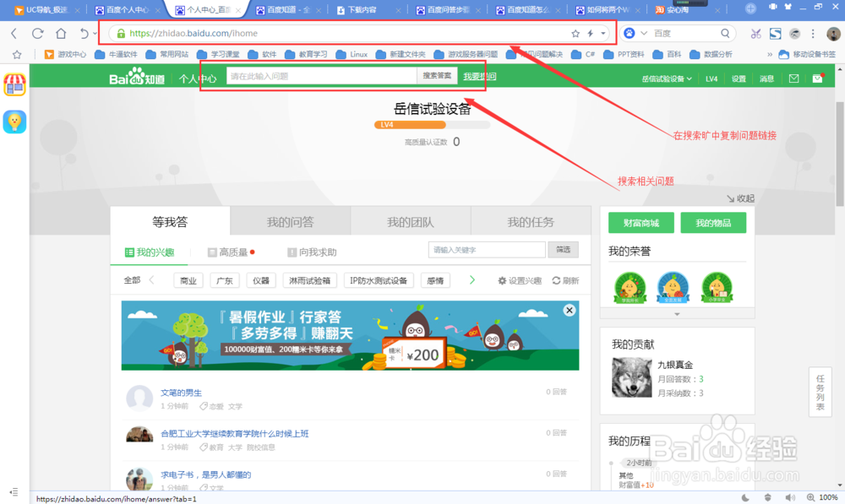
Task: Open 设置 in the green header
Action: (x=739, y=79)
